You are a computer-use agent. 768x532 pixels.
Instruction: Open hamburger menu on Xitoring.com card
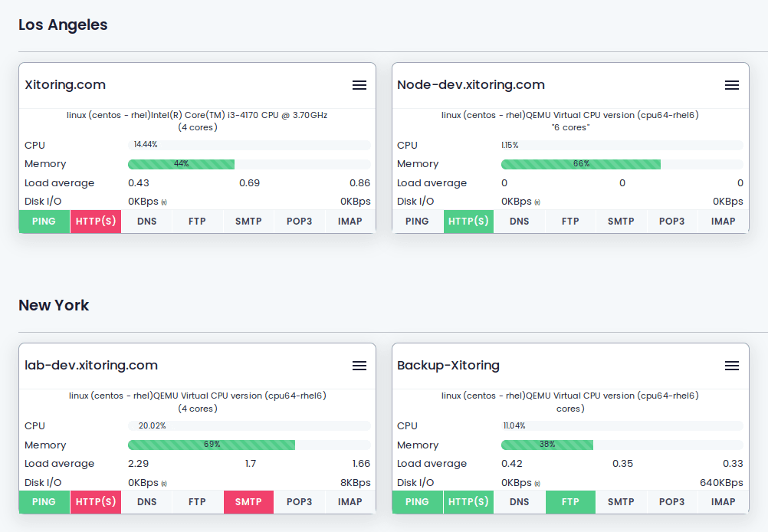click(x=359, y=85)
